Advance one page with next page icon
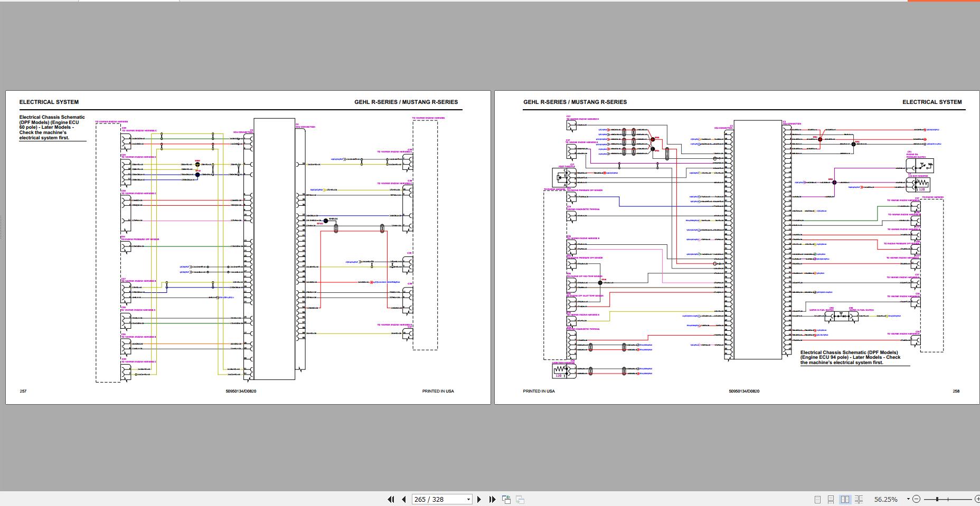 click(479, 499)
